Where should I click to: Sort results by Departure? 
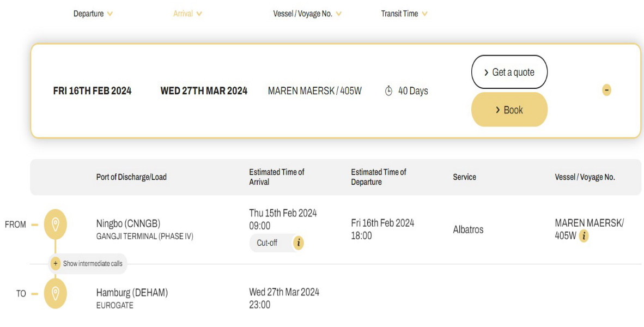(93, 14)
